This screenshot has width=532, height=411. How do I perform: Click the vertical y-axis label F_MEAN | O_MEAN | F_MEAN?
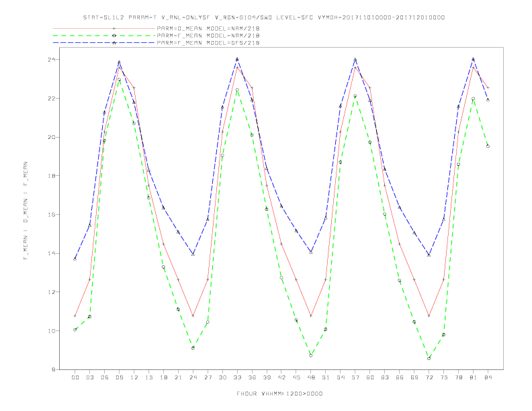[x=26, y=211]
